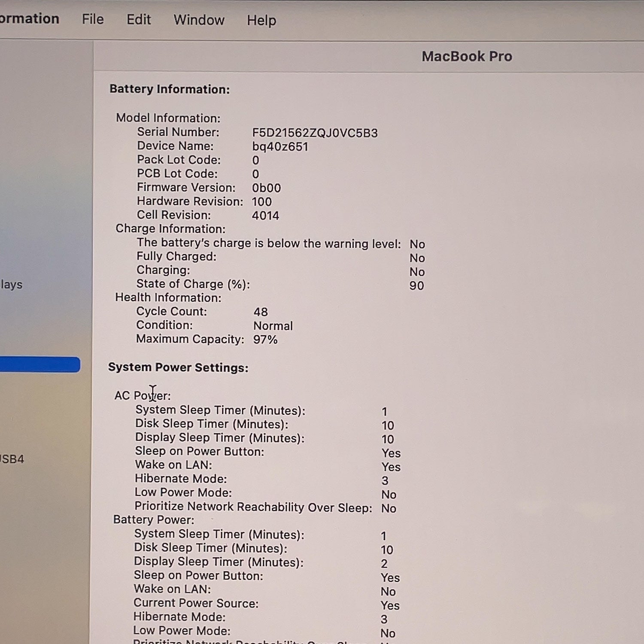
Task: Click Hibernate Mode under Battery Power
Action: [179, 617]
